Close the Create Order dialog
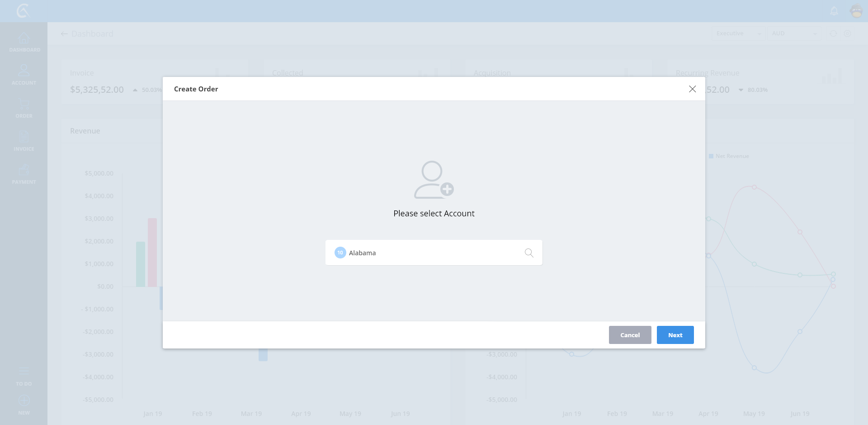The width and height of the screenshot is (868, 425). coord(692,89)
